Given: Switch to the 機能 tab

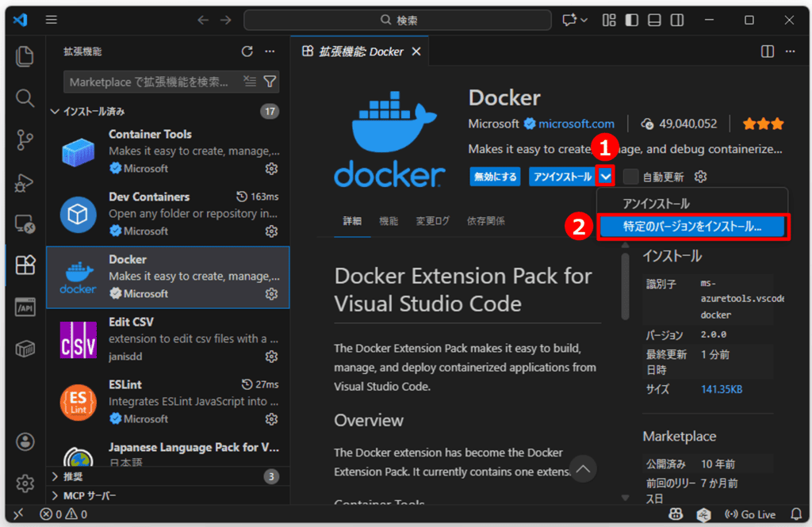Looking at the screenshot, I should pyautogui.click(x=389, y=221).
